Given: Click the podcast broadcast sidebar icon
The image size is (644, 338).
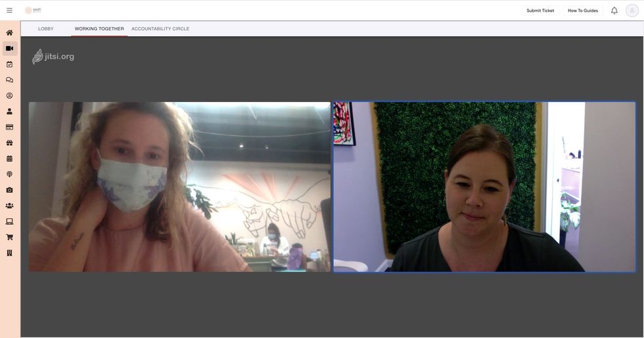Looking at the screenshot, I should click(x=9, y=174).
